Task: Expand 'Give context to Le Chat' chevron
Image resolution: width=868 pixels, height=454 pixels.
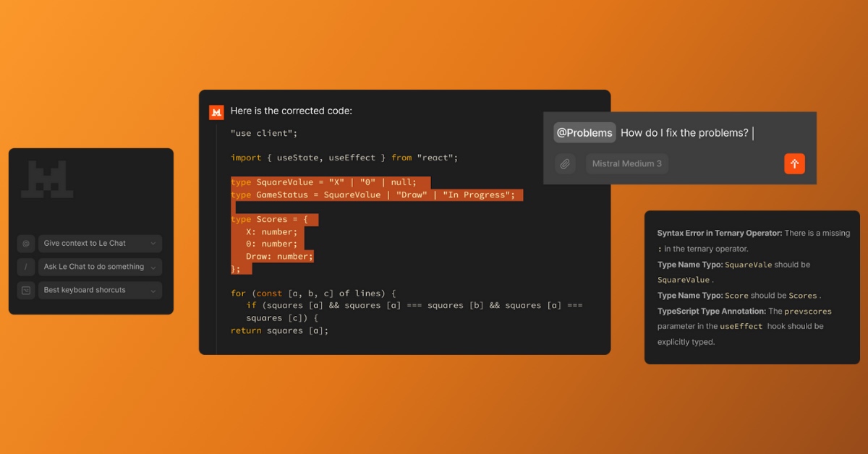Action: coord(153,244)
